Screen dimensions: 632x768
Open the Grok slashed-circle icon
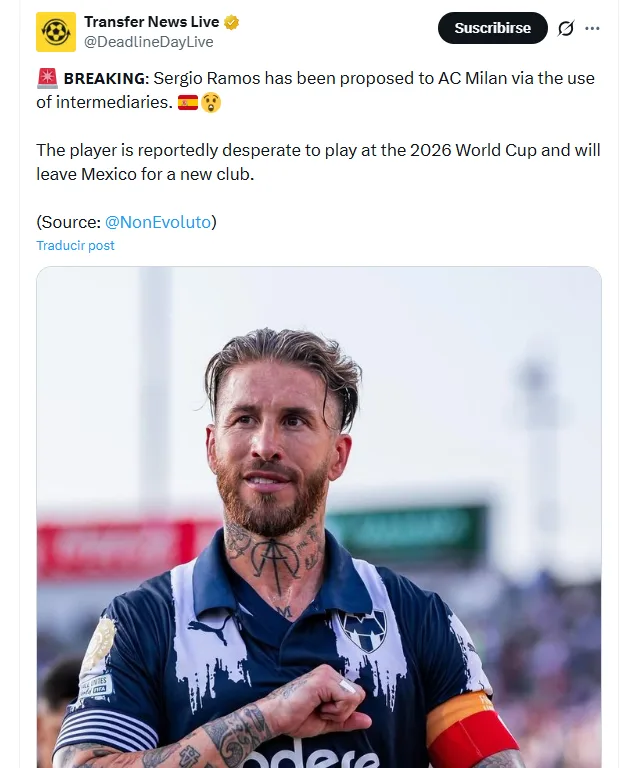click(566, 28)
